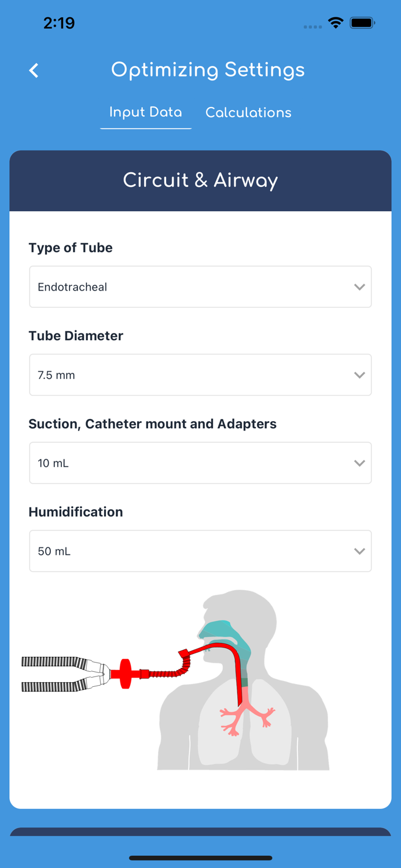Expand the chevron beside Endotracheal
Viewport: 401px width, 868px height.
(x=359, y=287)
